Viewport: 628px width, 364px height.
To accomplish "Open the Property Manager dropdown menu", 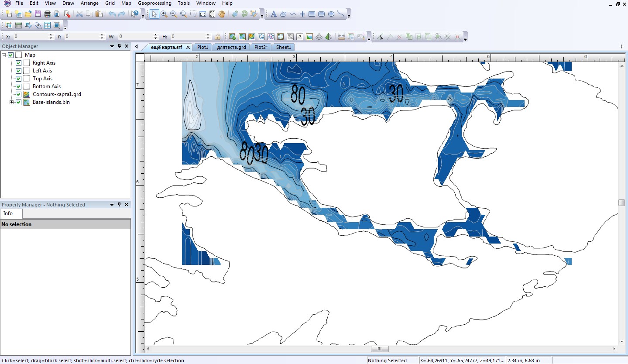I will [x=112, y=204].
